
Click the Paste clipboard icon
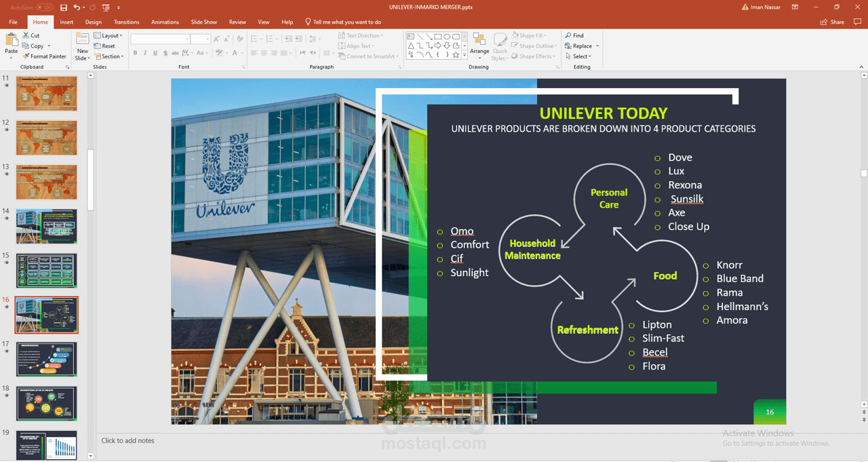(x=12, y=39)
